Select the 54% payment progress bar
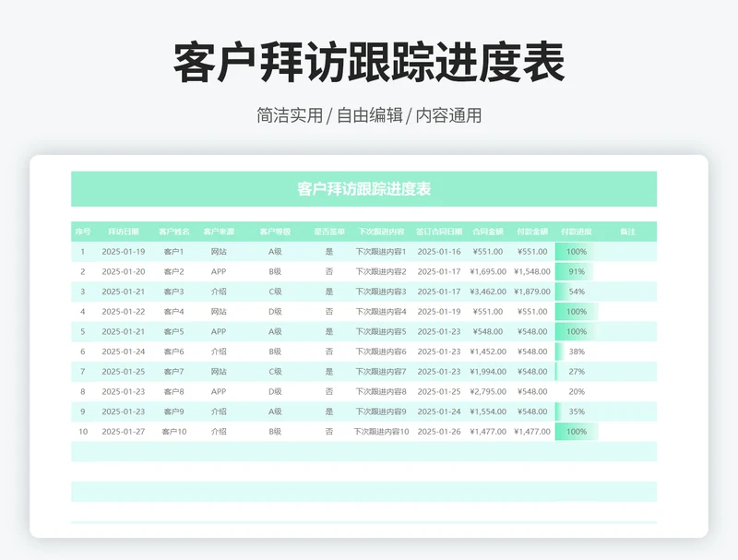This screenshot has height=560, width=738. [x=577, y=292]
